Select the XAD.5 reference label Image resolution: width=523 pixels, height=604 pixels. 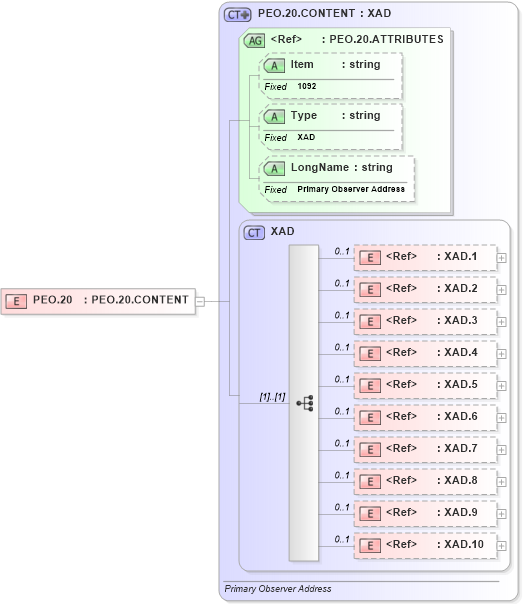[x=431, y=384]
